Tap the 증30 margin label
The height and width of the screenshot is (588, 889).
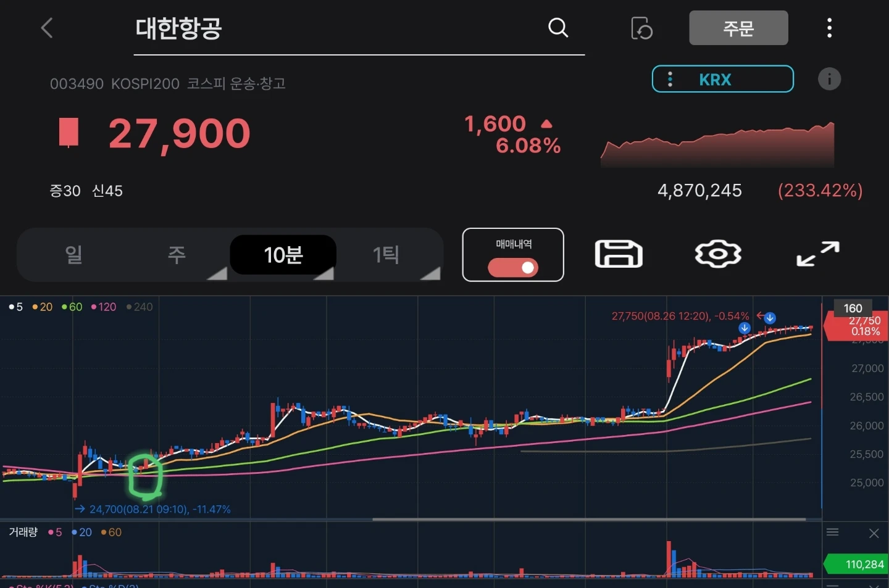pos(65,191)
